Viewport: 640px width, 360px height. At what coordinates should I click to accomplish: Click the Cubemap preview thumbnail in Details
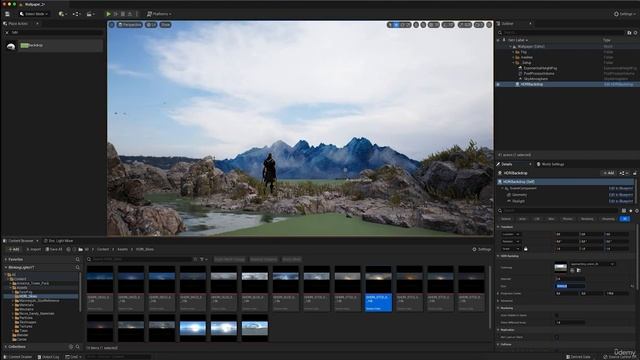click(x=560, y=267)
